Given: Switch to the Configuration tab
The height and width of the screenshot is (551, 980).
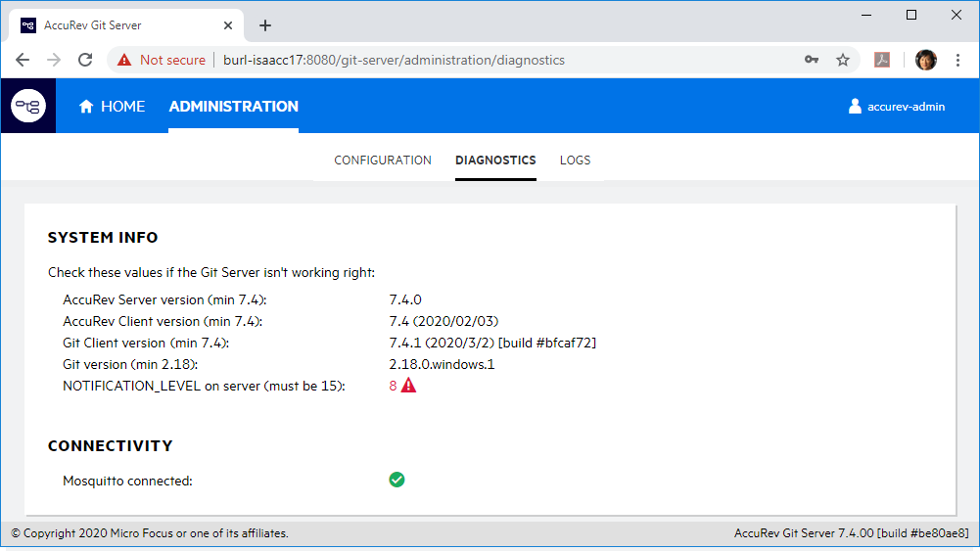Looking at the screenshot, I should [x=383, y=161].
